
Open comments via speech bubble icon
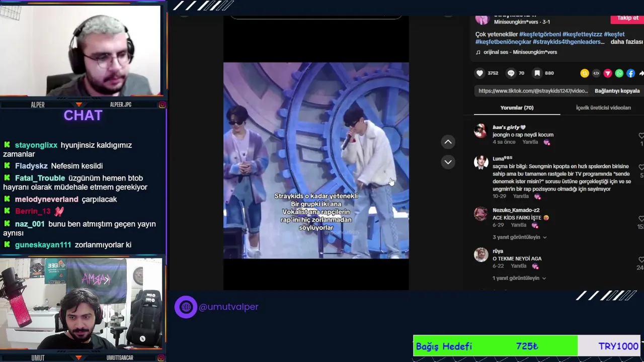point(511,73)
